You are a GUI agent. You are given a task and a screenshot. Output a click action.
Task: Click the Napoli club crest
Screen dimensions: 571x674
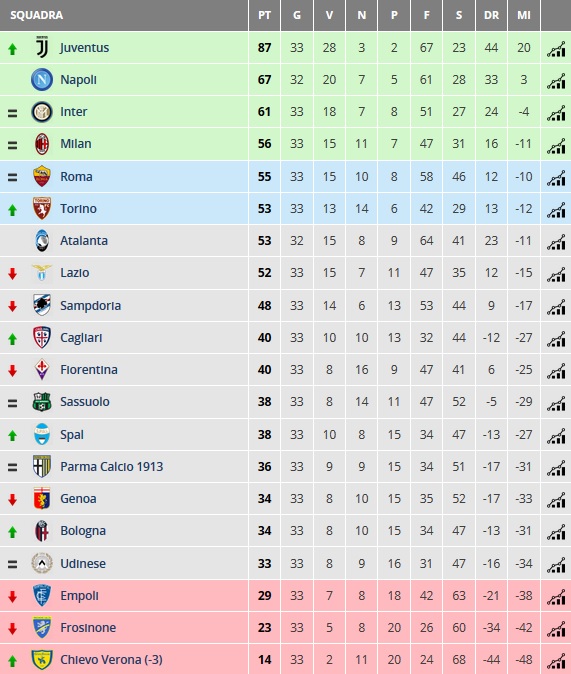click(x=42, y=80)
